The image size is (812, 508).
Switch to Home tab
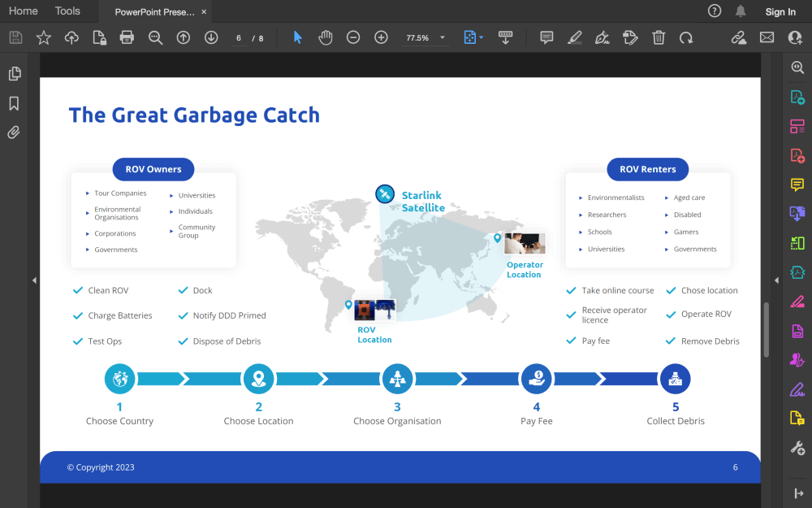click(x=24, y=11)
